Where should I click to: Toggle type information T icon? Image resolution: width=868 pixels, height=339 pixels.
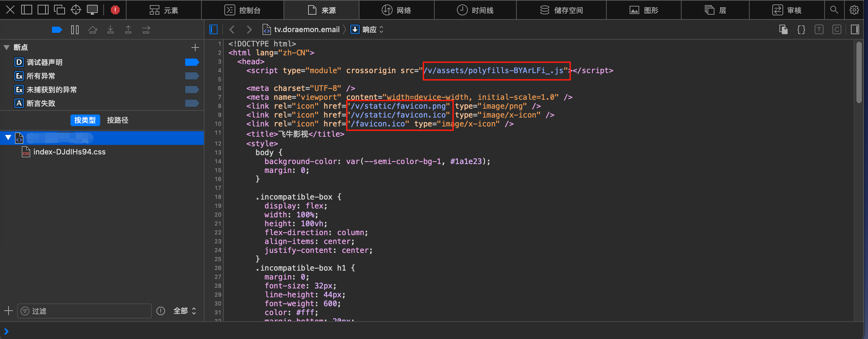click(x=819, y=30)
